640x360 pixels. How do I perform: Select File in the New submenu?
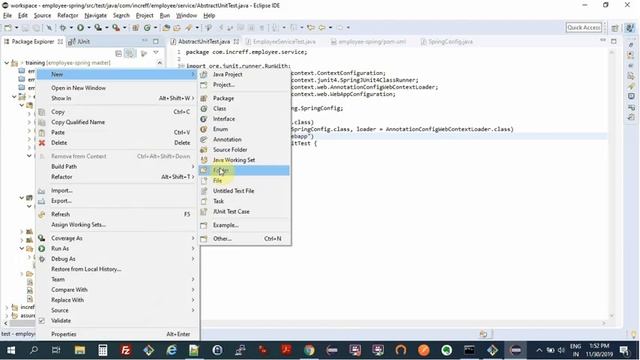(244, 180)
